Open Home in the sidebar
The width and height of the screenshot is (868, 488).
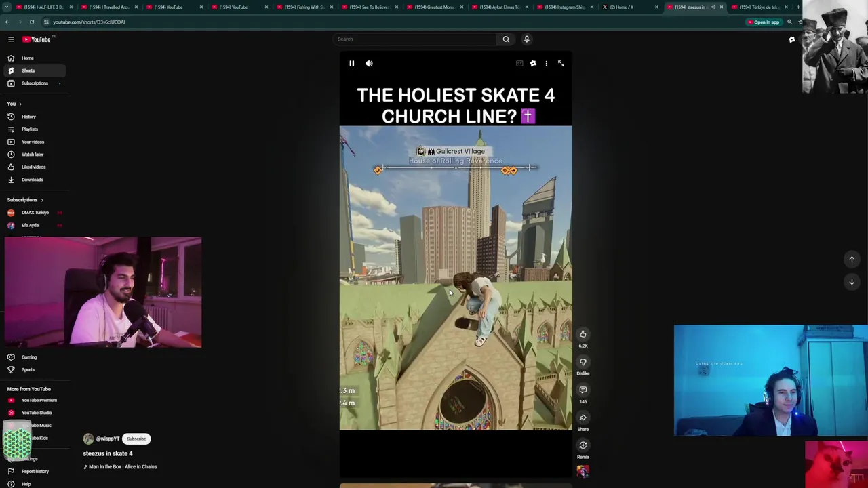(34, 58)
